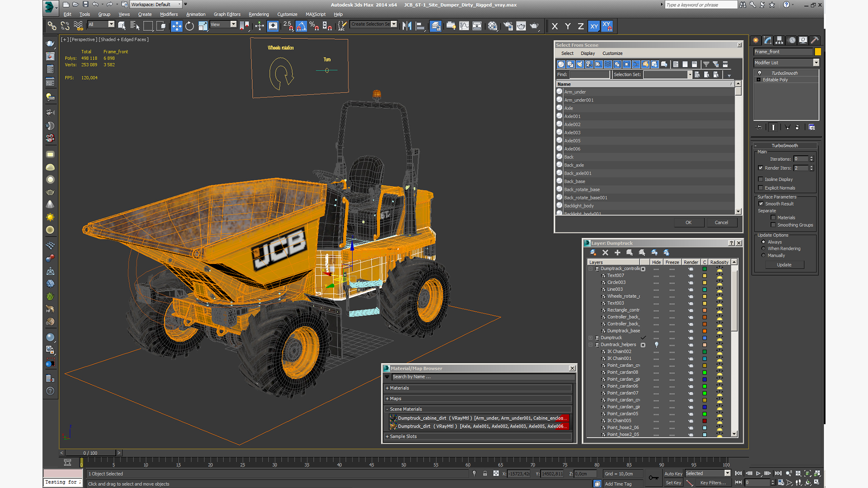
Task: Click the TurboSmooth Update button
Action: click(784, 265)
